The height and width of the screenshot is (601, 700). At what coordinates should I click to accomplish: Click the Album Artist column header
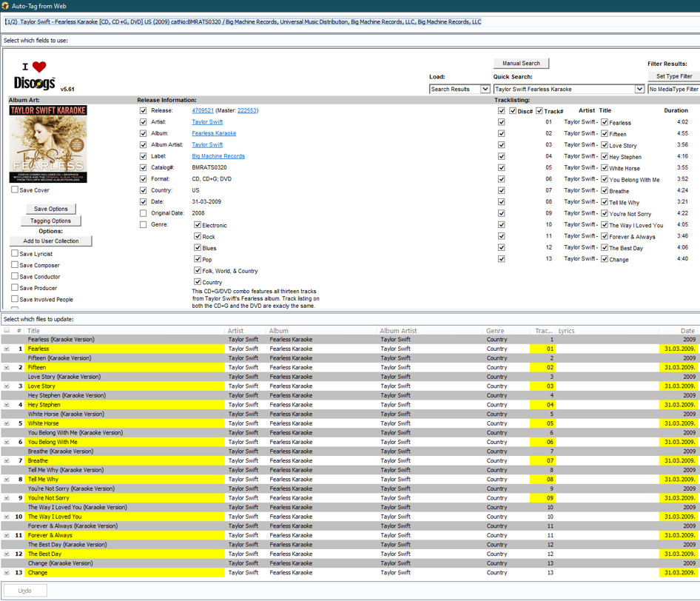(x=399, y=331)
